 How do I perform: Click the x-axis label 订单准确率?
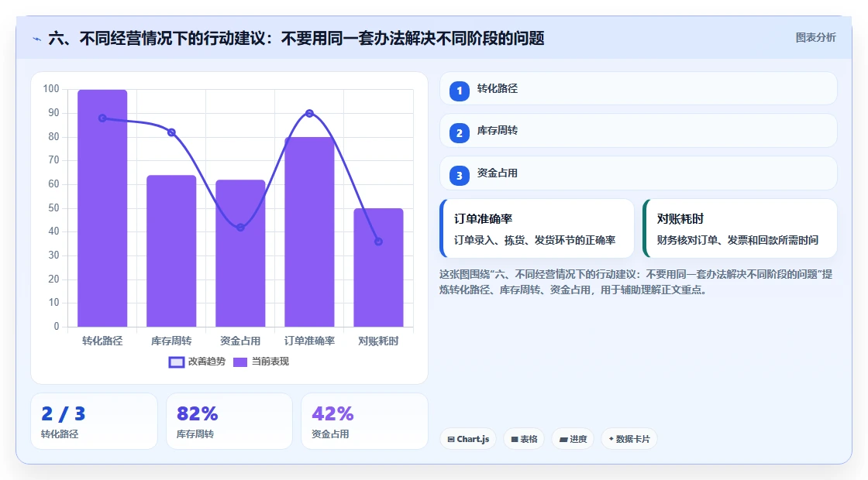point(309,341)
